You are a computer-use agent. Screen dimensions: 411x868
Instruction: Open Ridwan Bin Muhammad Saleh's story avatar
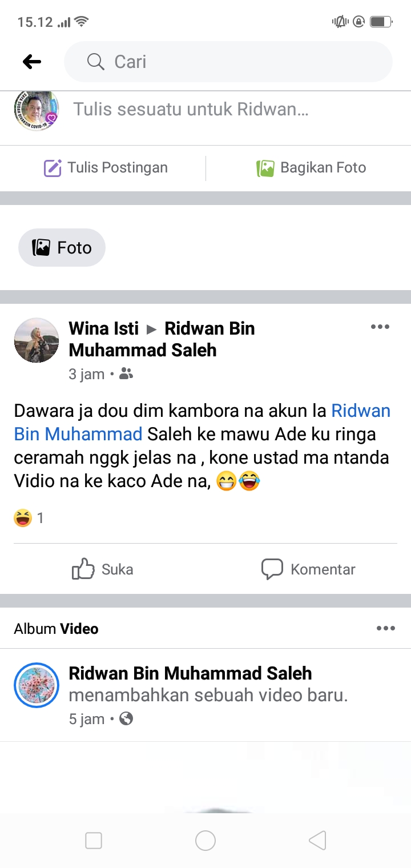(36, 685)
